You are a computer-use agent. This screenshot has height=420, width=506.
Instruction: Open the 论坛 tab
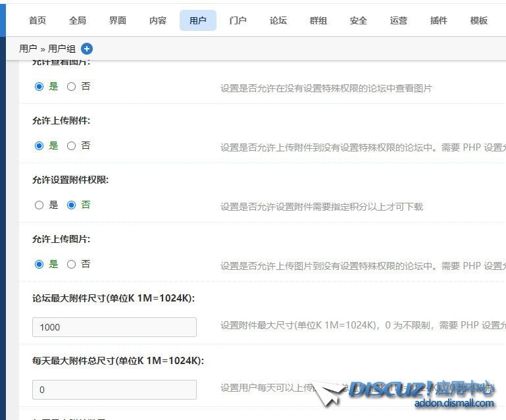(278, 20)
